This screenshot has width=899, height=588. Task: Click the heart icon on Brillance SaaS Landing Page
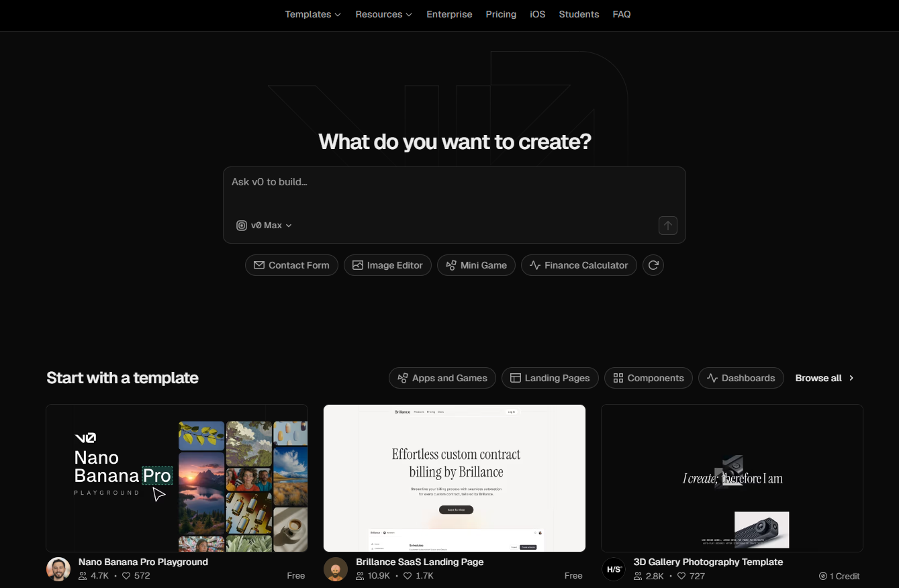tap(408, 576)
